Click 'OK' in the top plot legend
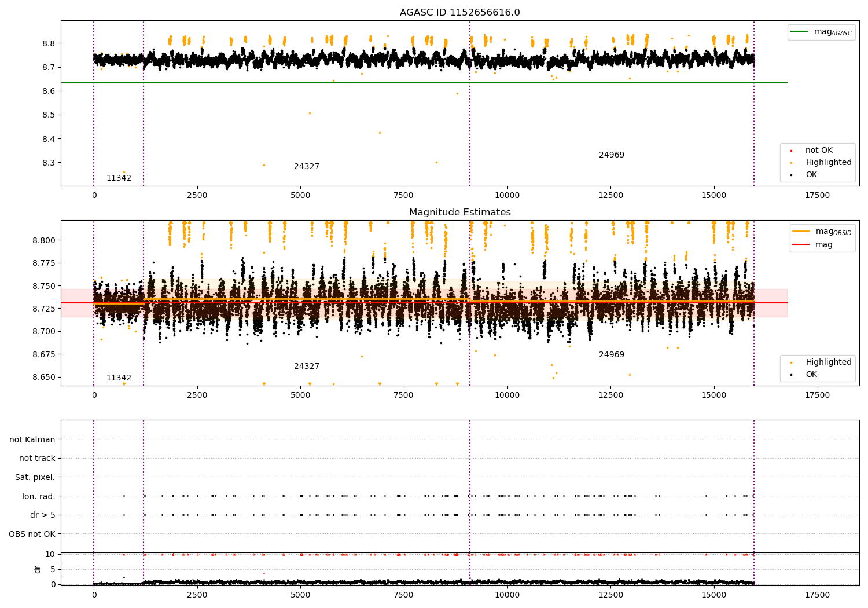This screenshot has width=868, height=608. coord(811,174)
